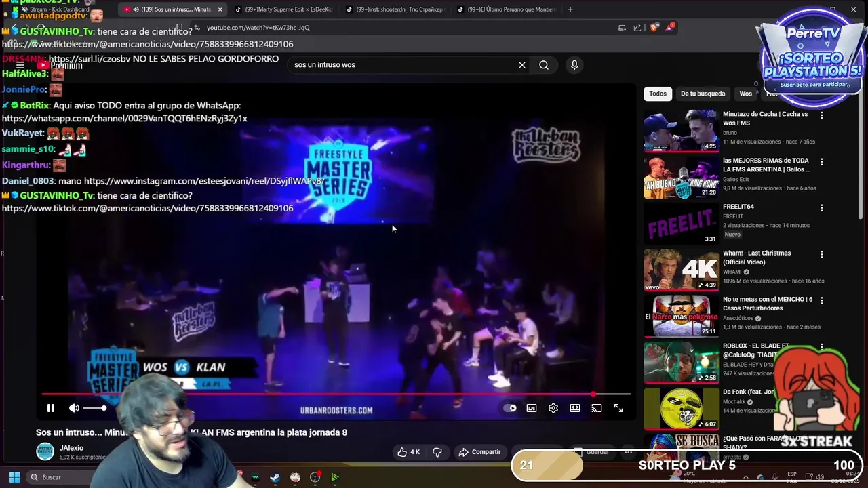Dislike the video with thumbs-down
The image size is (868, 488).
[x=437, y=452]
